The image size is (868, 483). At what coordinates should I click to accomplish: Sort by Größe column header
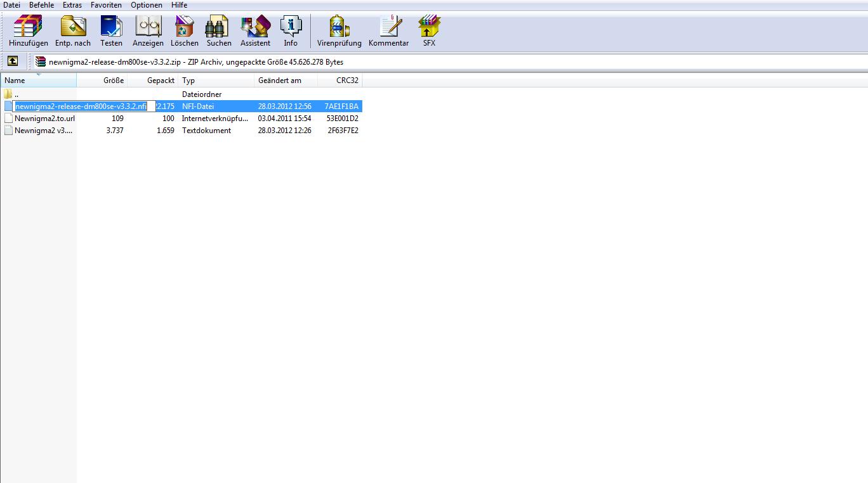click(x=113, y=80)
